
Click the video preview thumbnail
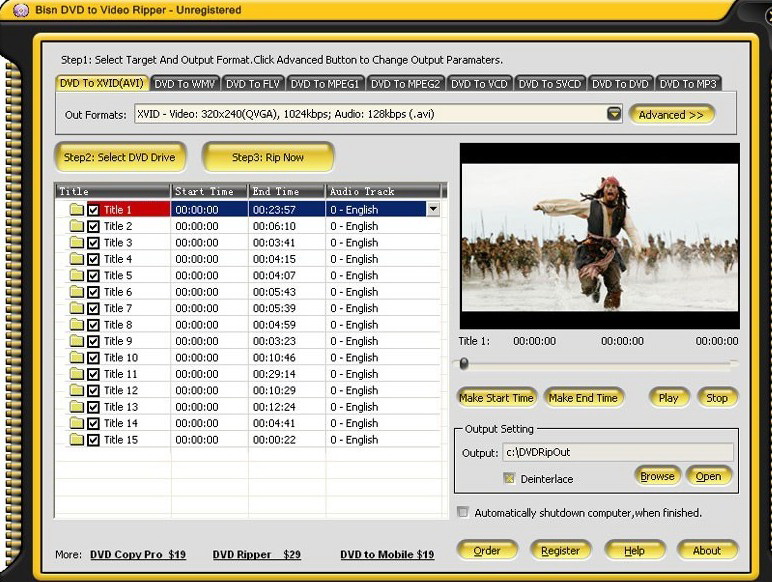600,236
